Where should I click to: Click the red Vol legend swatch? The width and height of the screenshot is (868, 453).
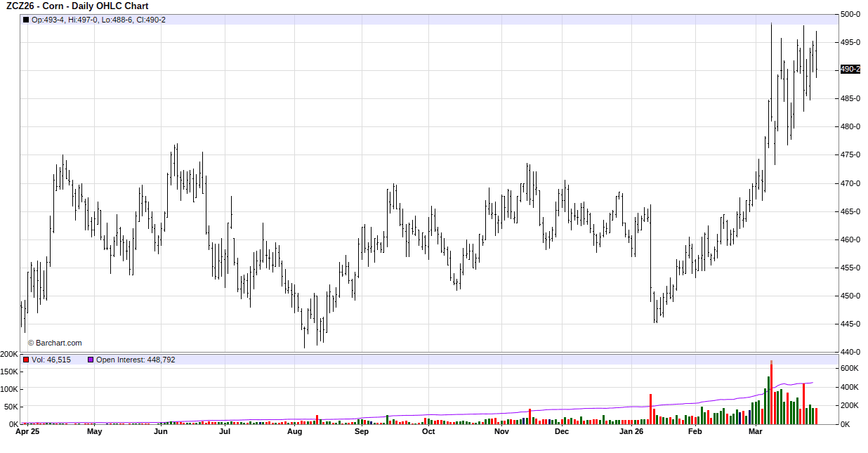[x=27, y=360]
